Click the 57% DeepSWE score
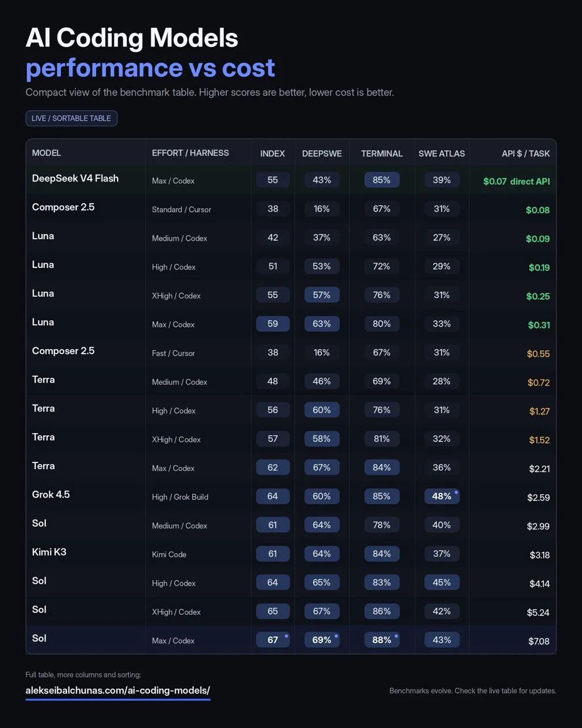Viewport: 582px width, 728px height. (x=322, y=295)
